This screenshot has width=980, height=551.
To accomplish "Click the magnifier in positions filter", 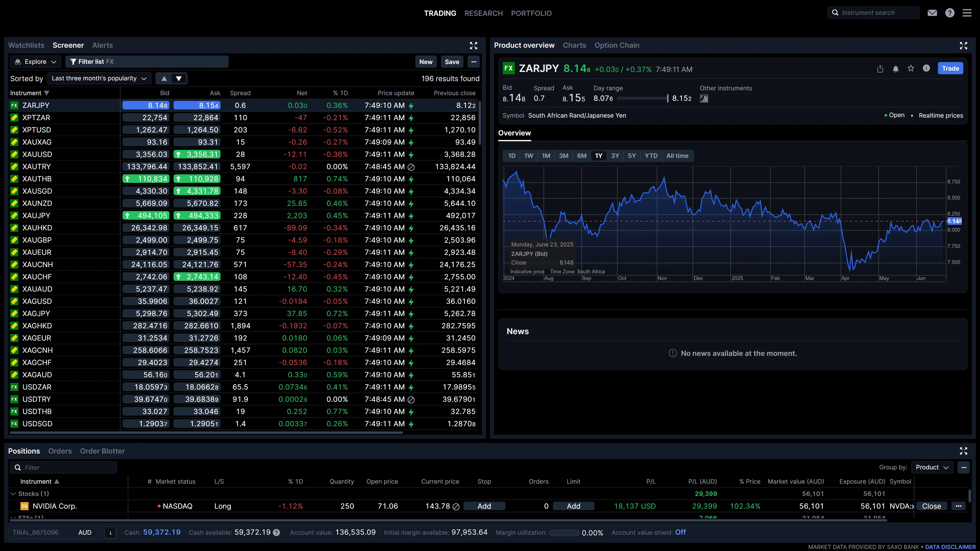I will pyautogui.click(x=18, y=468).
